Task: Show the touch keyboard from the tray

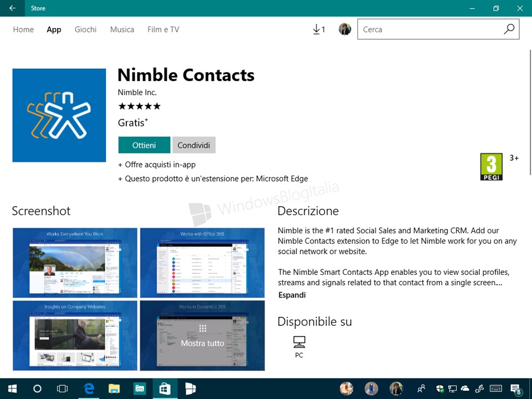Action: point(496,388)
